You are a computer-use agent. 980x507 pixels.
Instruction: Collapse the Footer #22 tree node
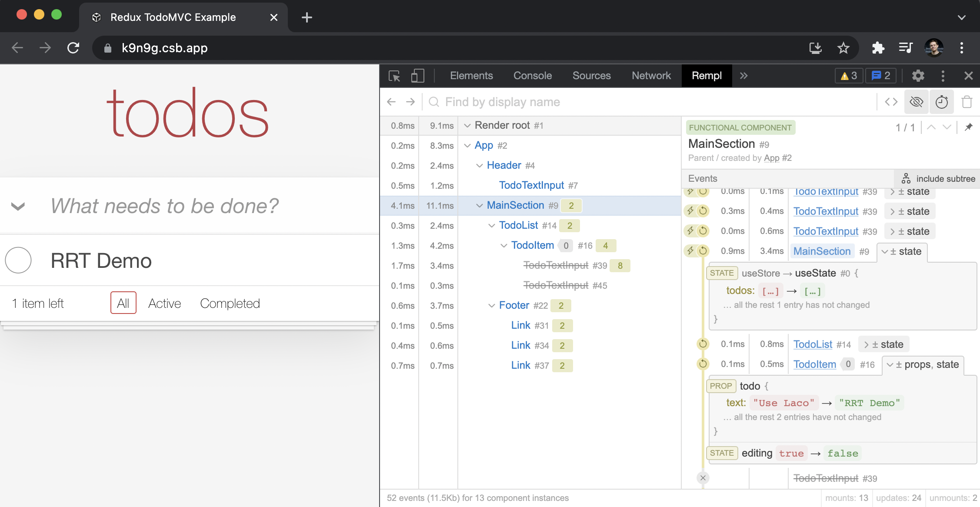(x=492, y=306)
